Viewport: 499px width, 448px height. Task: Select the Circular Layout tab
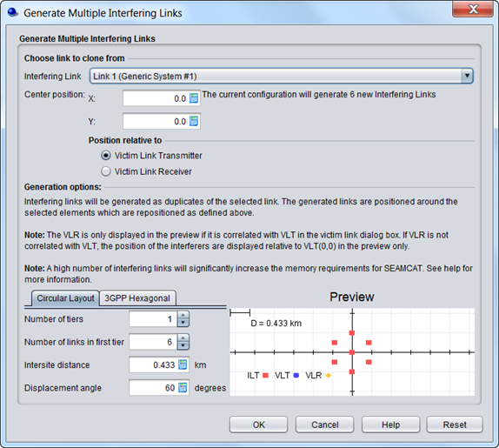click(x=65, y=298)
